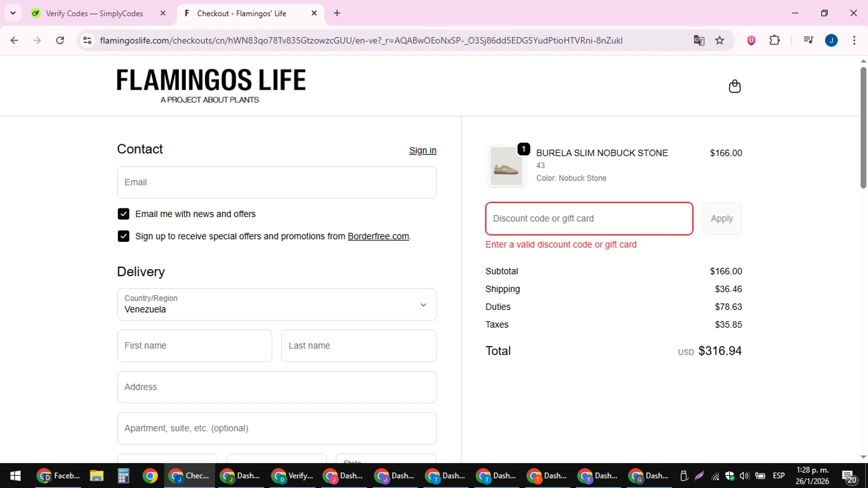Click the Shipping amount $36.46

[729, 289]
